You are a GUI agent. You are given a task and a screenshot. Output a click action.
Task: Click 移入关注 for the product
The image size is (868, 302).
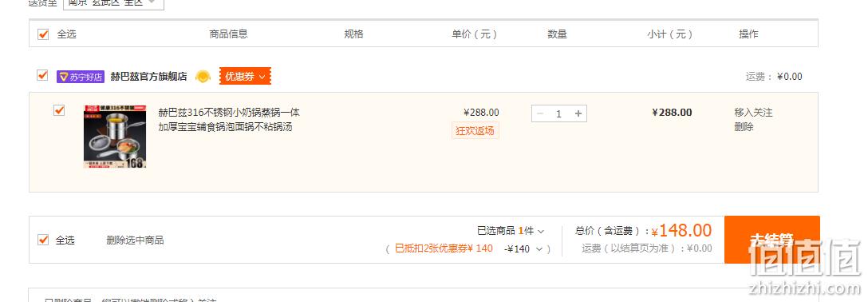tap(753, 113)
